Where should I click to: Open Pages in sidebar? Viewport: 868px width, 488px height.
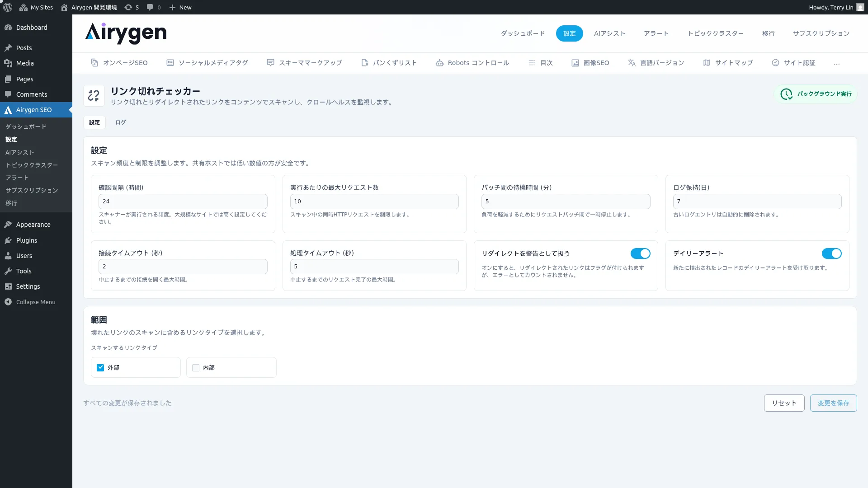36,79
